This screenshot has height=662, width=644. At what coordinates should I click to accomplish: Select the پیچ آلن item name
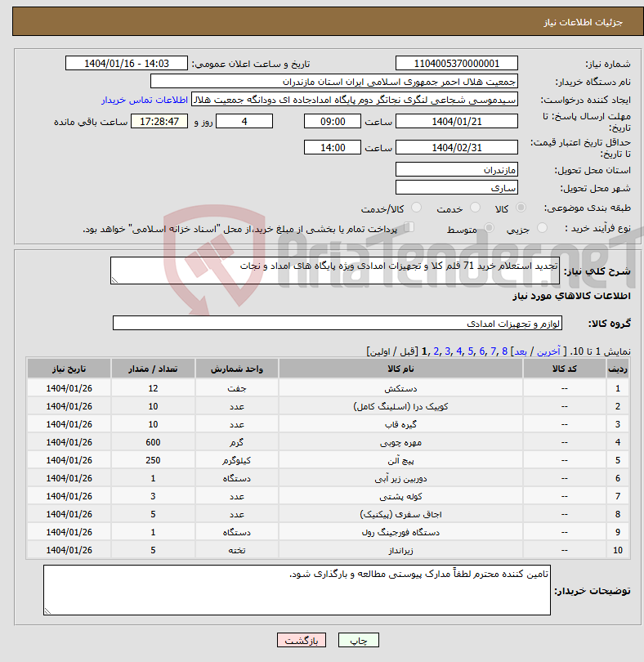pyautogui.click(x=400, y=460)
